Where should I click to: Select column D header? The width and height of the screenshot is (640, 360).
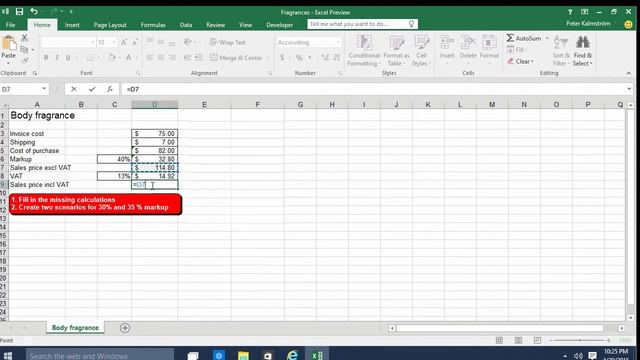[155, 104]
